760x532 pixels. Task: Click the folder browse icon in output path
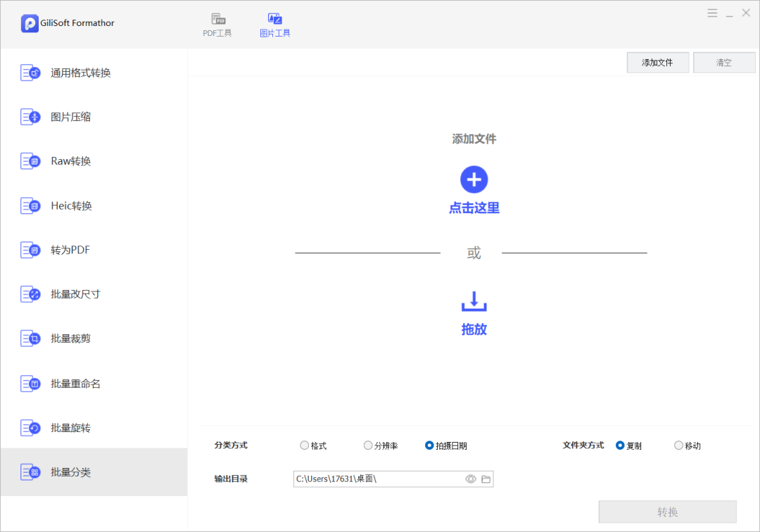click(486, 479)
